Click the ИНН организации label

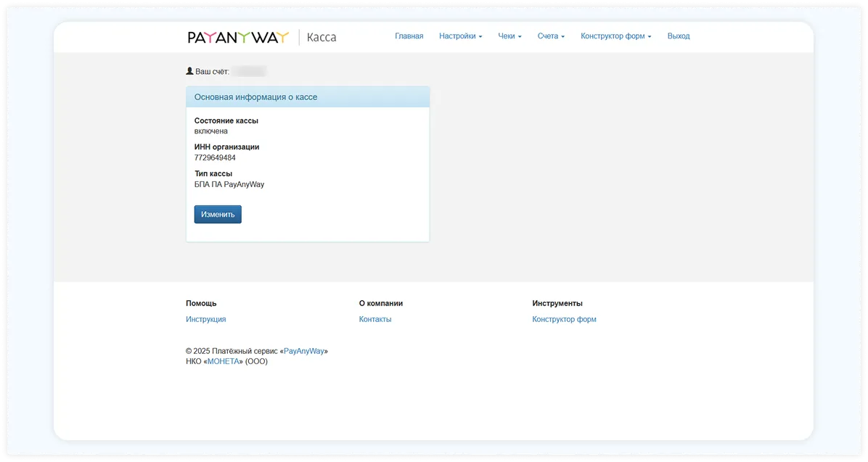tap(227, 147)
